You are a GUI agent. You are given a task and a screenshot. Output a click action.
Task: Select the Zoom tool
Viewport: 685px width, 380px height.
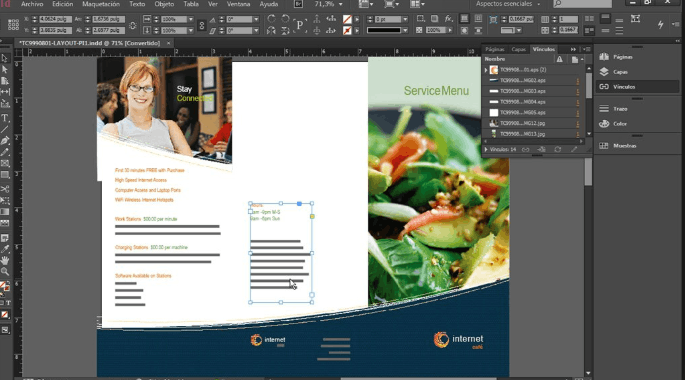[x=5, y=272]
